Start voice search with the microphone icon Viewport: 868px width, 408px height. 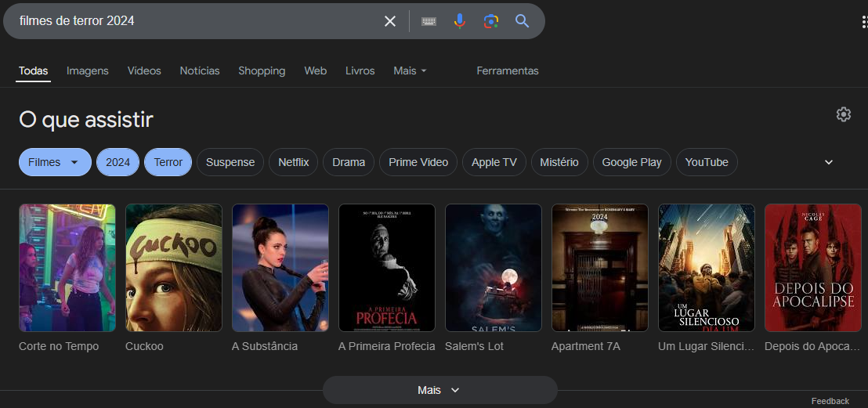tap(460, 21)
